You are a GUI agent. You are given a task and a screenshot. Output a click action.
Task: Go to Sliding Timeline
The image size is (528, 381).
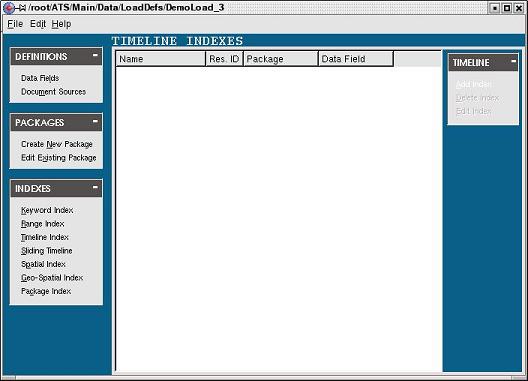[x=47, y=251]
